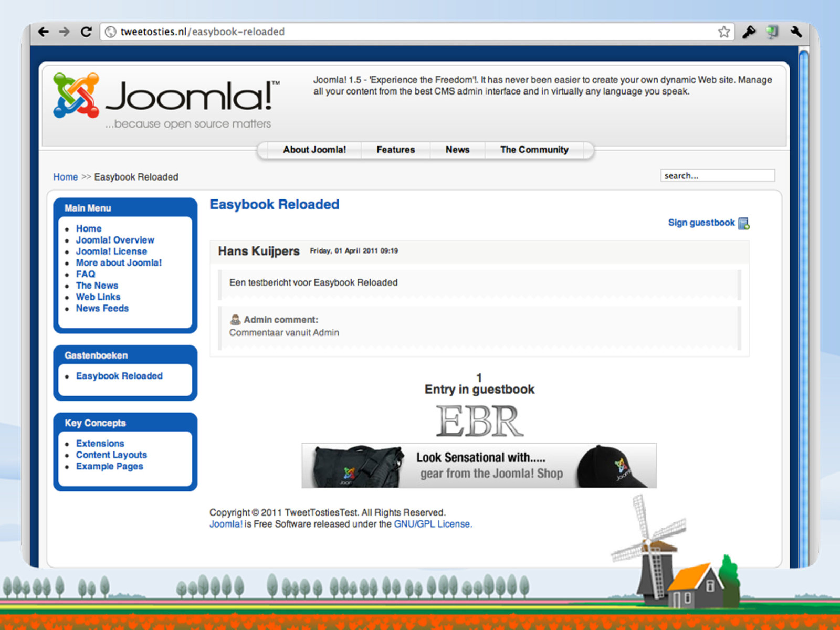Click the Home breadcrumb link

point(66,177)
